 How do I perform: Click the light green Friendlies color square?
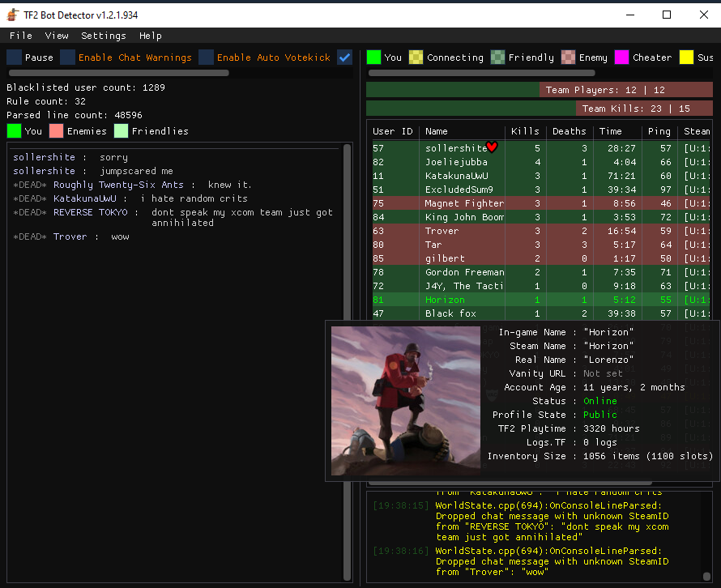click(x=121, y=131)
